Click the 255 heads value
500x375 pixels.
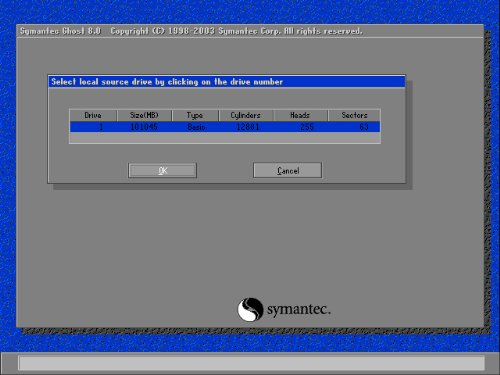[x=307, y=127]
